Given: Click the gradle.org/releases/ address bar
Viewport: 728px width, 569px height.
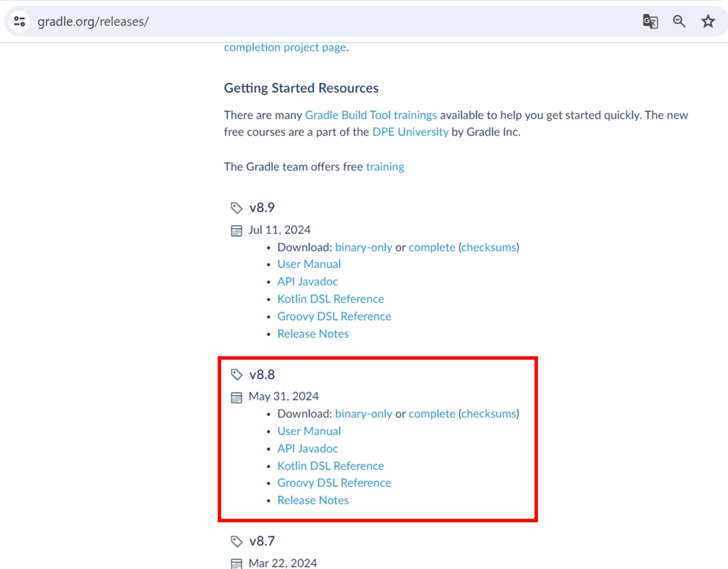Looking at the screenshot, I should click(x=93, y=21).
